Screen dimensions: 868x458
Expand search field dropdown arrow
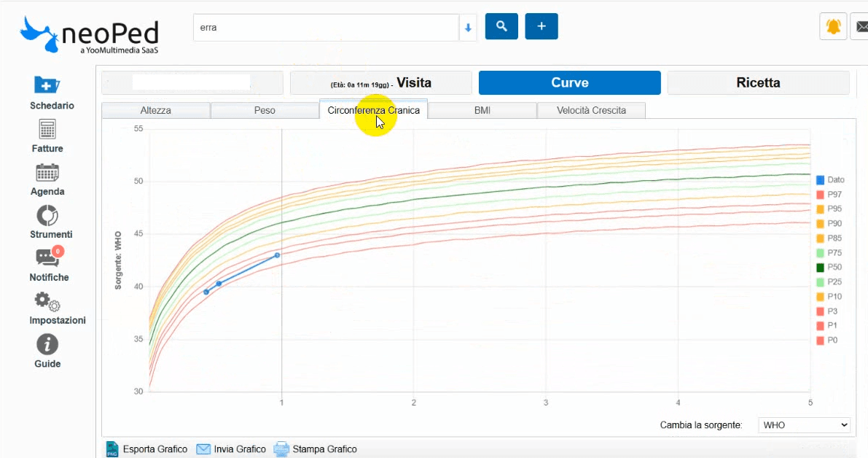click(468, 28)
